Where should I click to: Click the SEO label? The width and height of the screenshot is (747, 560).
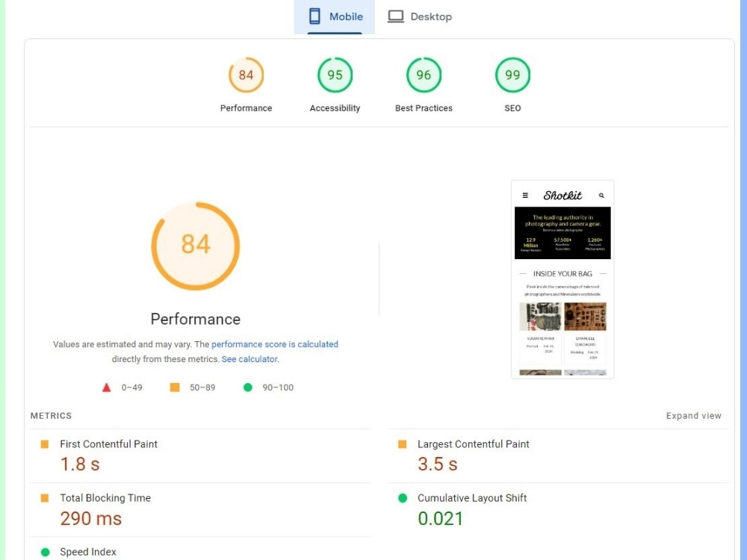tap(512, 108)
